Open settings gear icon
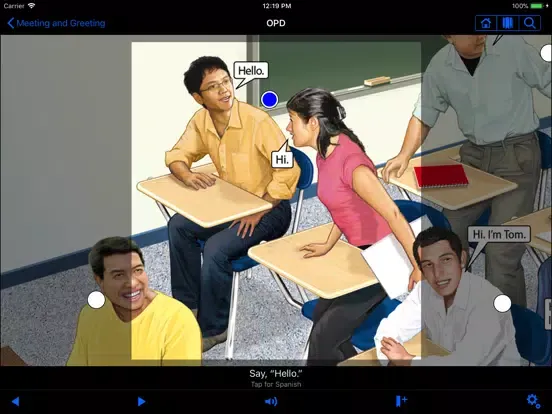This screenshot has width=552, height=414. pos(533,401)
